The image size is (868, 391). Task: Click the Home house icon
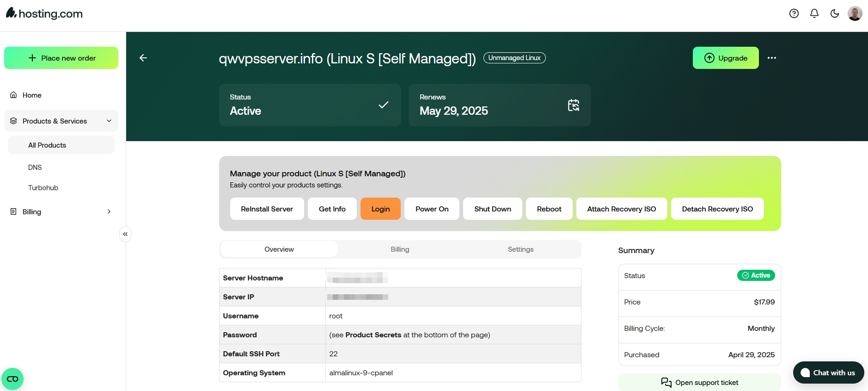coord(13,95)
